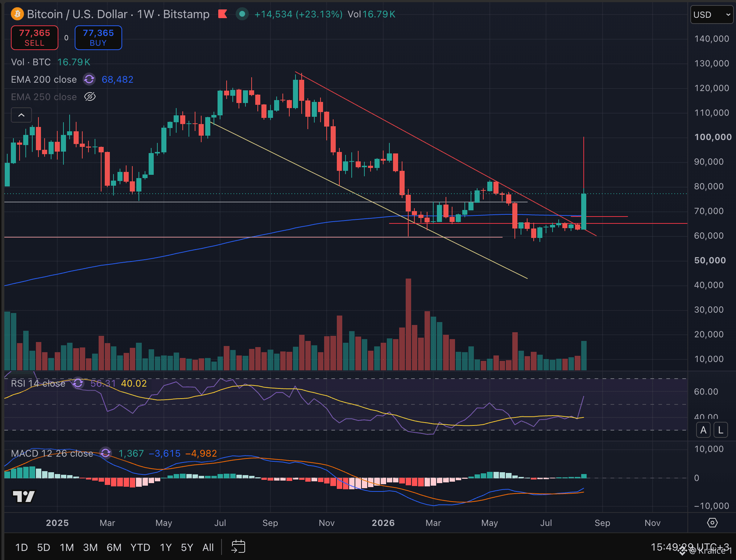The width and height of the screenshot is (736, 560).
Task: Toggle log scale with the L button
Action: coord(721,430)
